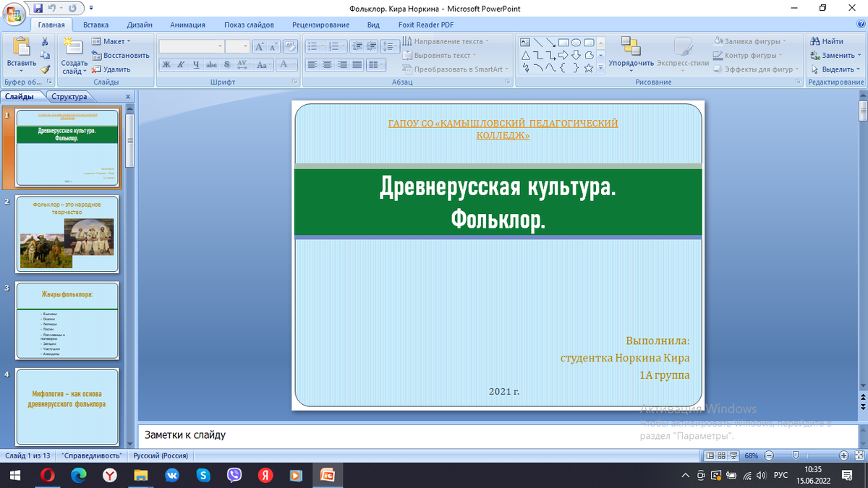Open the font name combo box
The width and height of the screenshot is (868, 488).
click(192, 46)
